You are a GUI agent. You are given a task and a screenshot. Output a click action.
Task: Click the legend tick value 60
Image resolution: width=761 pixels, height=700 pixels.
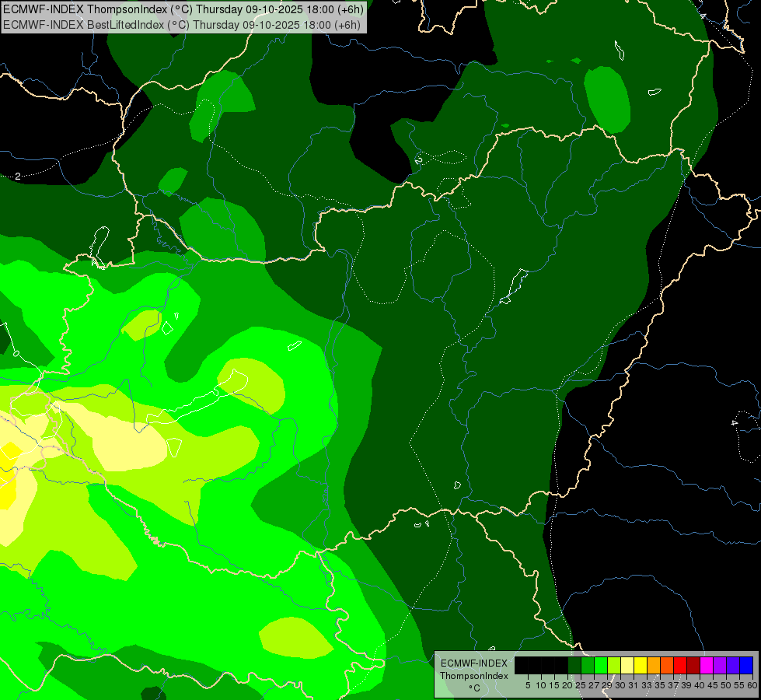(752, 685)
